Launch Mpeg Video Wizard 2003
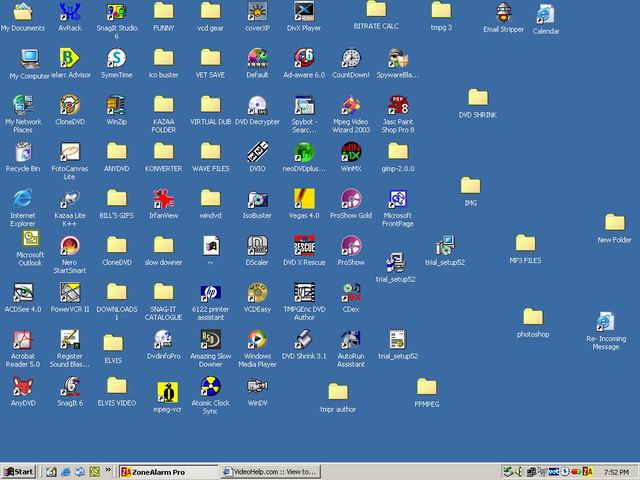The height and width of the screenshot is (480, 640). 351,106
